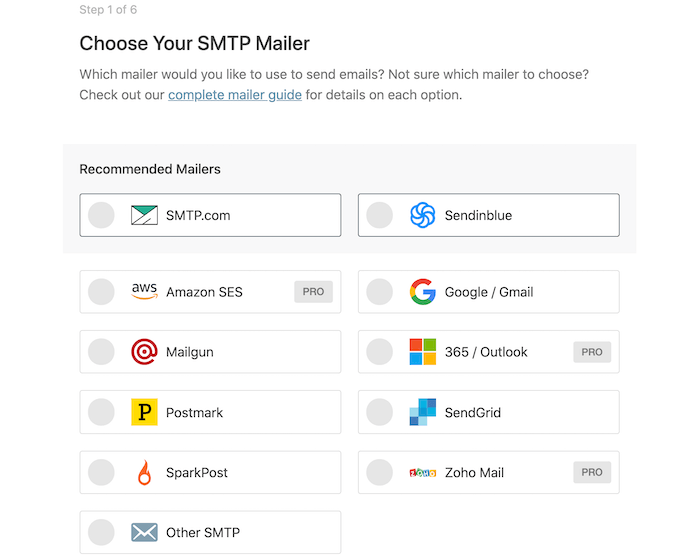
Task: Click the Other SMTP envelope icon
Action: [144, 532]
